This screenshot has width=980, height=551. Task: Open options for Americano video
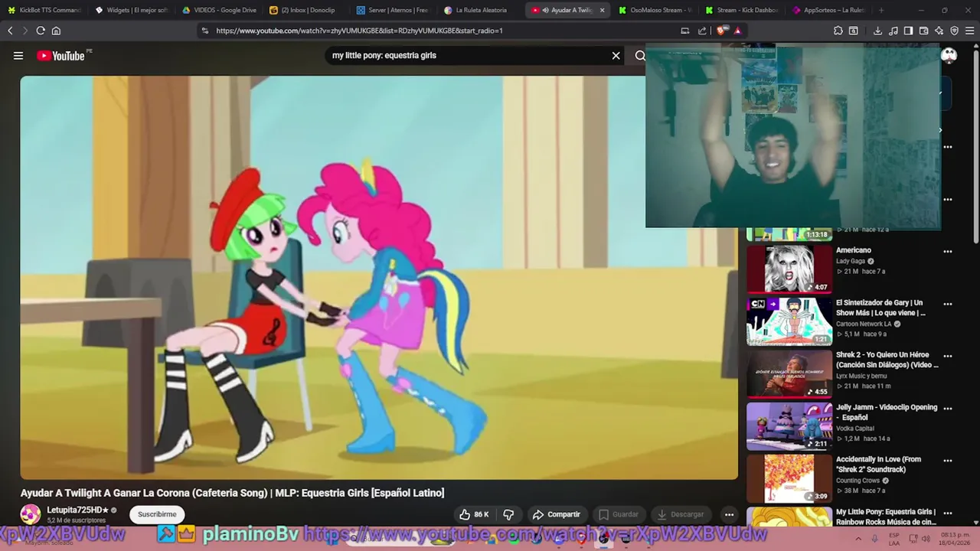(948, 251)
